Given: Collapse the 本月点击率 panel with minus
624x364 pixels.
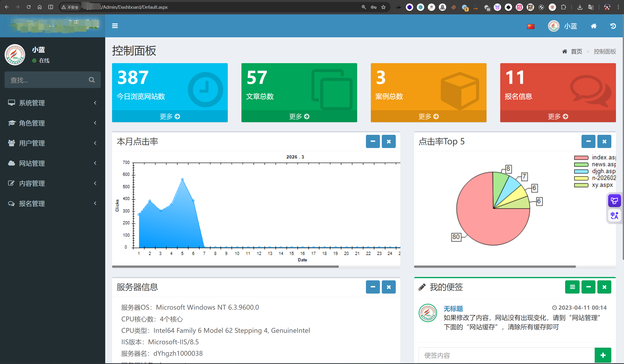Looking at the screenshot, I should (x=373, y=141).
